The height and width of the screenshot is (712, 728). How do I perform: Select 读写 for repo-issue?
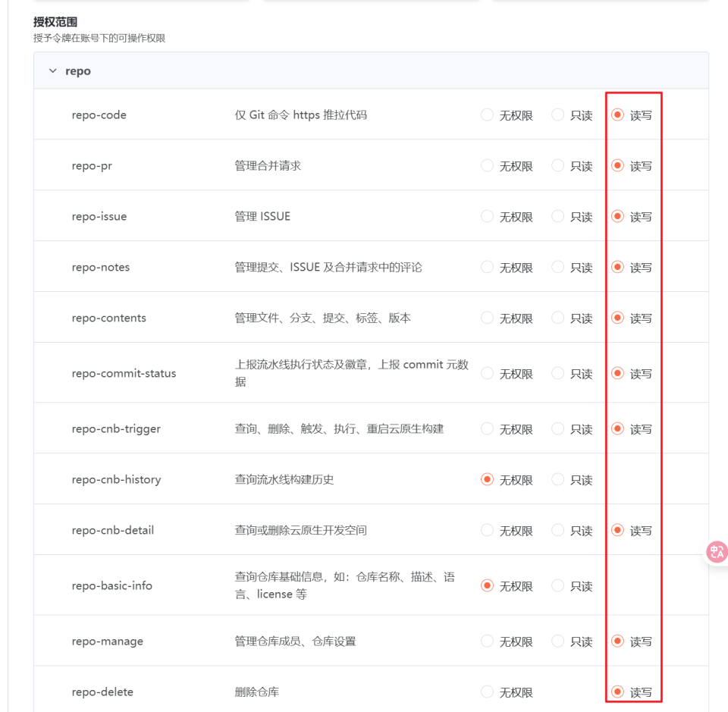coord(617,216)
